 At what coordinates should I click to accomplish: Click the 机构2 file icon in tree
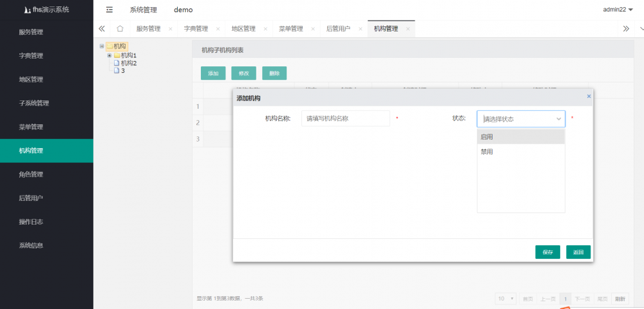pos(117,63)
